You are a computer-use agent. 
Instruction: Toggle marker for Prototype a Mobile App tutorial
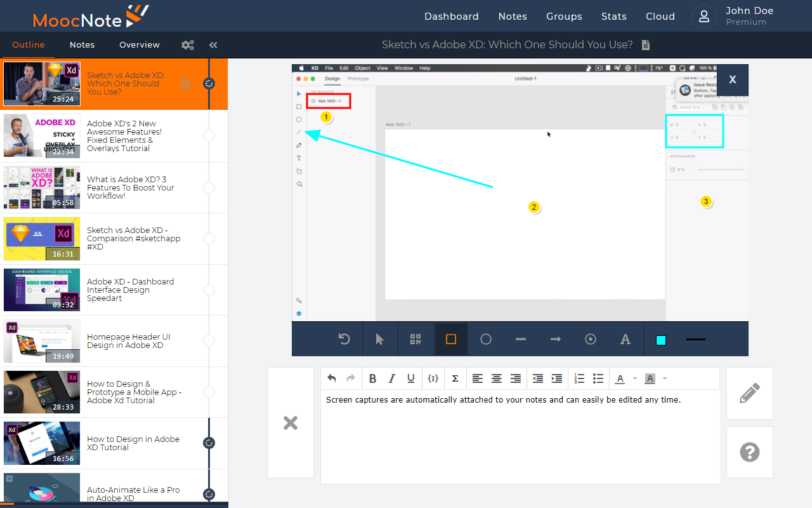(x=209, y=392)
